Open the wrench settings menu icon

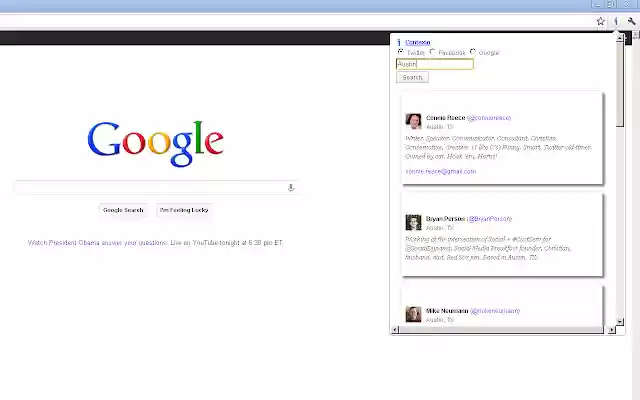(631, 21)
